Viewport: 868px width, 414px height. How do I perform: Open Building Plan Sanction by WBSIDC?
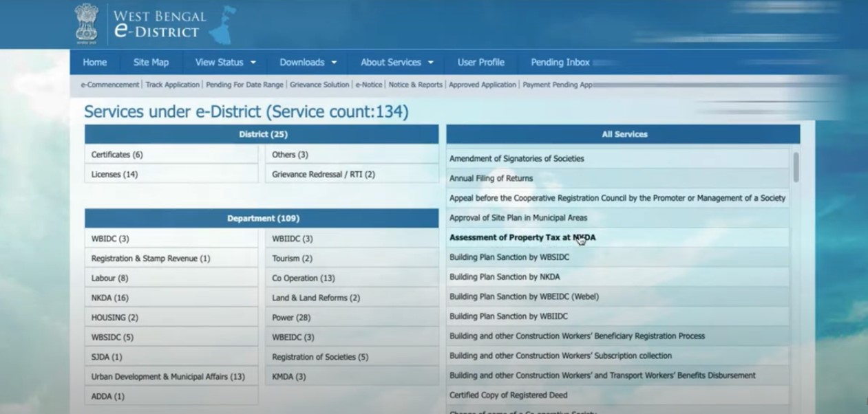point(617,257)
